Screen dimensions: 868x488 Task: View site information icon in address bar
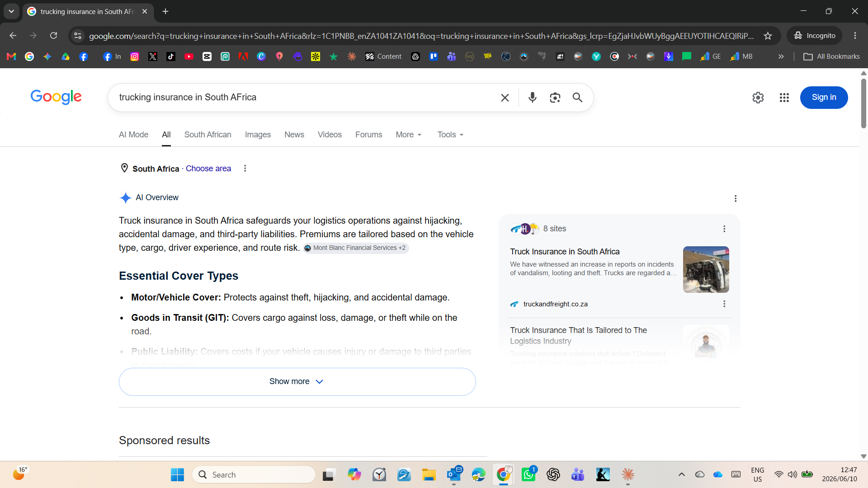(78, 36)
